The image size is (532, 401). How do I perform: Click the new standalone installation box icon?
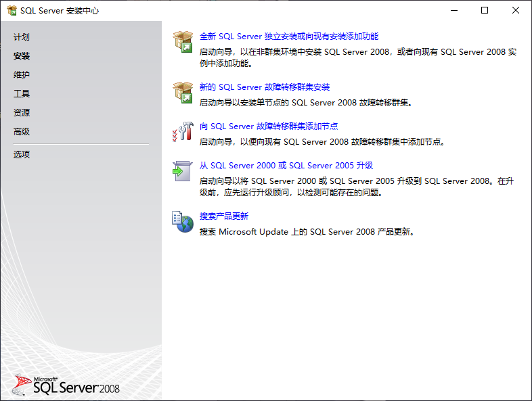coord(183,42)
